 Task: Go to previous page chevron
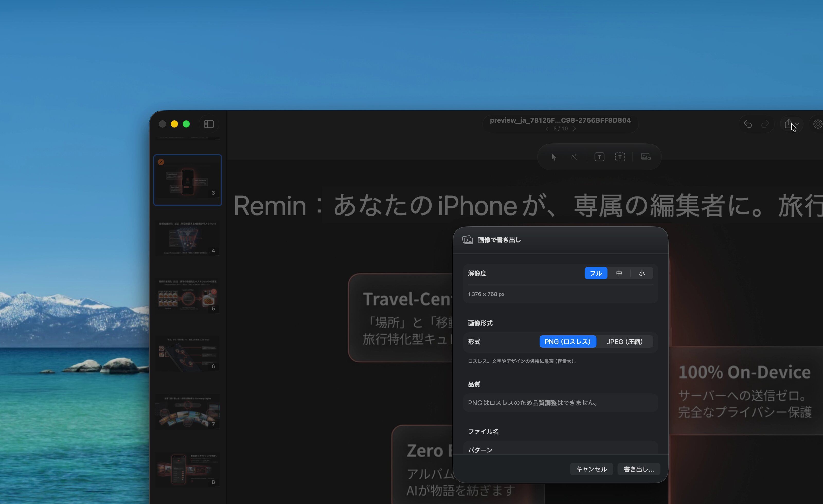(547, 129)
